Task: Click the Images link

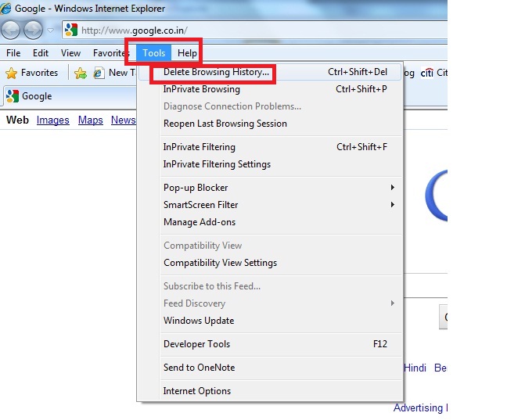Action: pos(53,120)
